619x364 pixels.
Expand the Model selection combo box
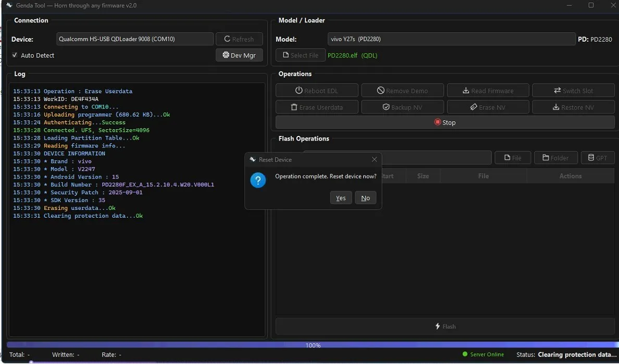click(x=451, y=39)
